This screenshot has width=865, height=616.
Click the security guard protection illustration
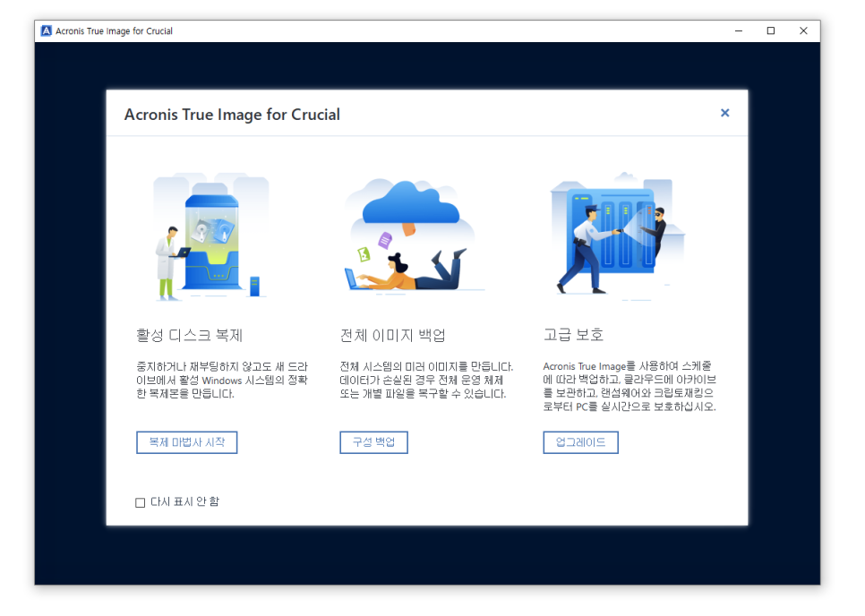tap(618, 236)
